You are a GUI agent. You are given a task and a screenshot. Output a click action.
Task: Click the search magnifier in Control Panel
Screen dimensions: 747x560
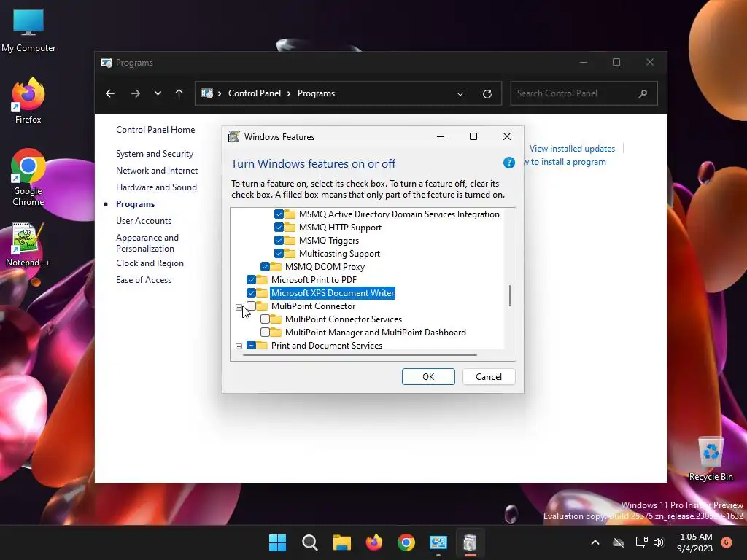(x=643, y=93)
